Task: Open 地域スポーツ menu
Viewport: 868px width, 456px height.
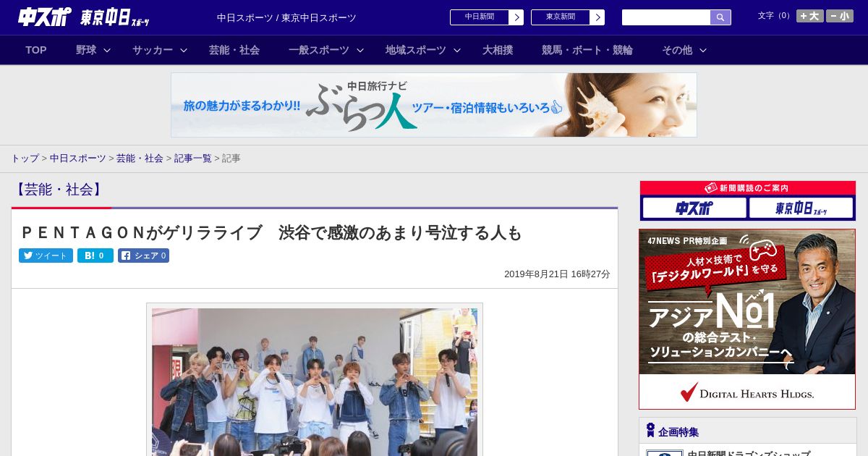Action: pos(416,50)
